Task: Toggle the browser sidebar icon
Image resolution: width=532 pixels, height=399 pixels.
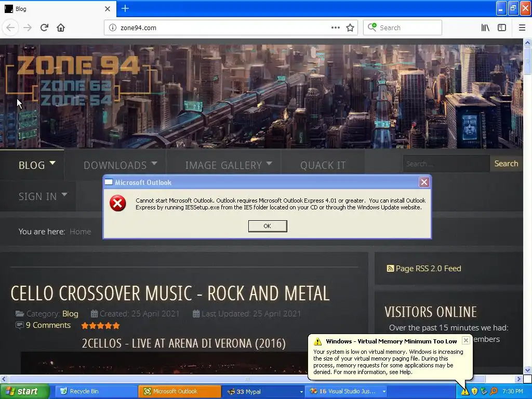Action: pyautogui.click(x=502, y=28)
